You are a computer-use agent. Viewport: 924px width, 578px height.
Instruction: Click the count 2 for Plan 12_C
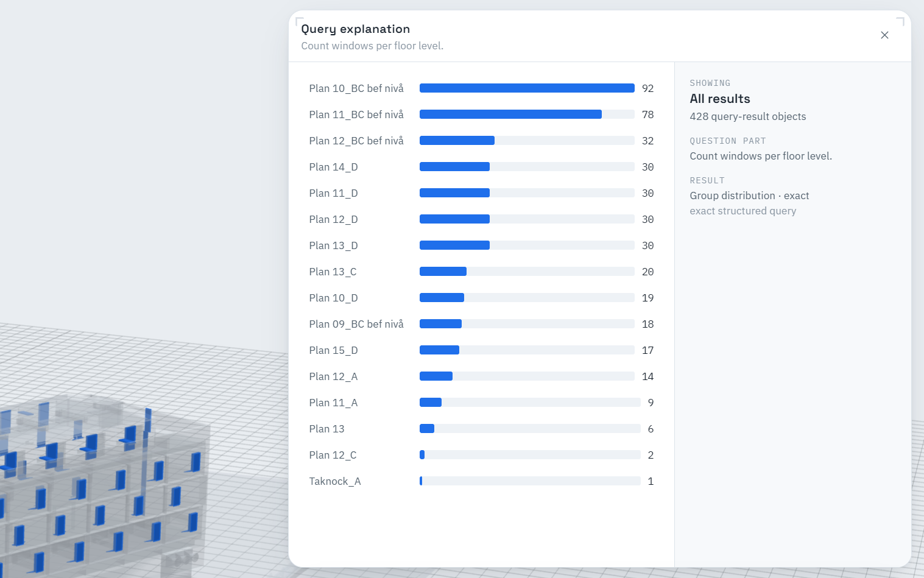[651, 455]
